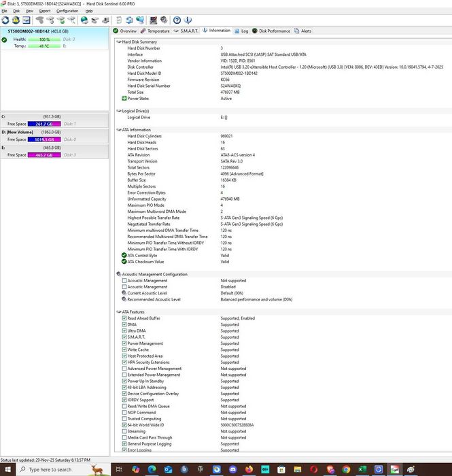This screenshot has width=452, height=476.
Task: Collapse the ATA Features section
Action: [x=119, y=311]
